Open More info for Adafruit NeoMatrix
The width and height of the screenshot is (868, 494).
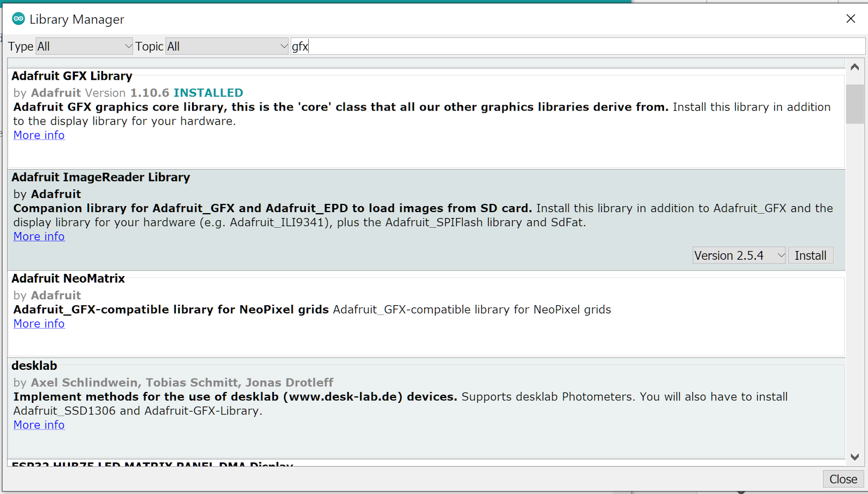coord(39,324)
